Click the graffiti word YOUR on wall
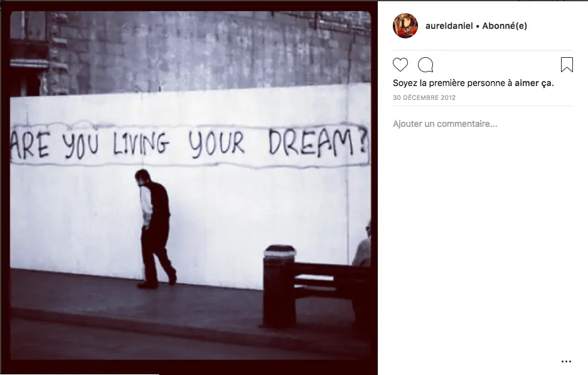The width and height of the screenshot is (588, 375). [x=216, y=143]
